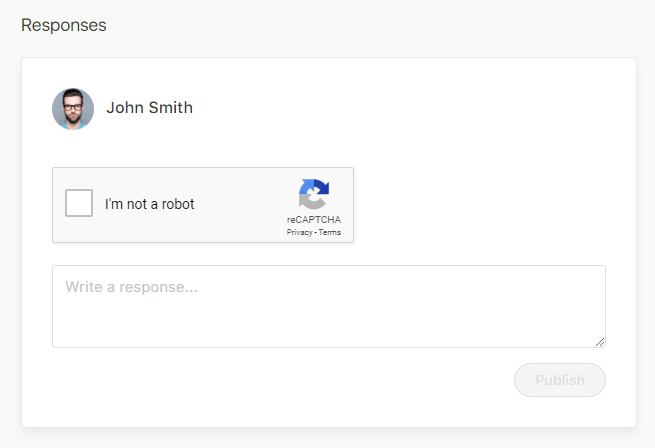Click the word "Smith" in the author name
Screen dimensions: 655x448
[x=170, y=108]
